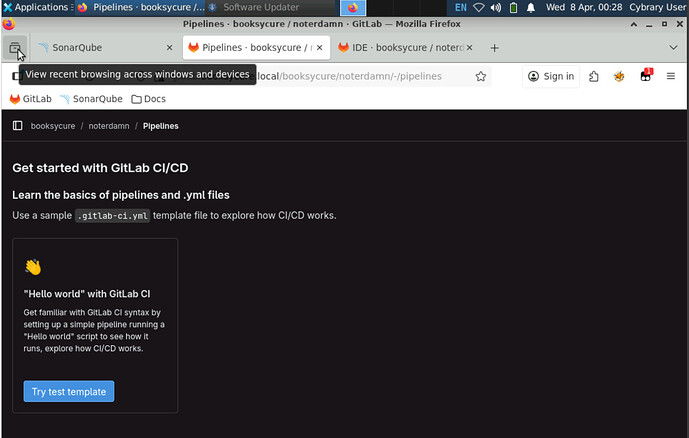This screenshot has height=438, width=689.
Task: Click the Try test template button
Action: tap(68, 391)
